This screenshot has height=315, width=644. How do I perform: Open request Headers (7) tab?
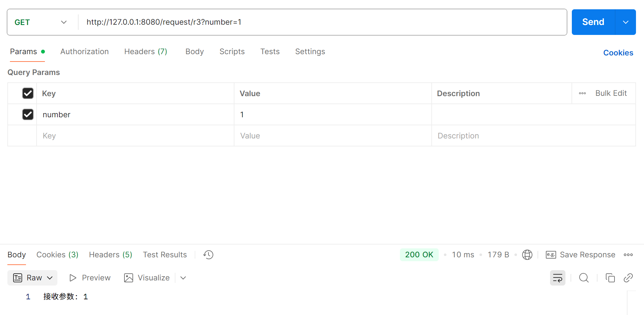tap(146, 52)
